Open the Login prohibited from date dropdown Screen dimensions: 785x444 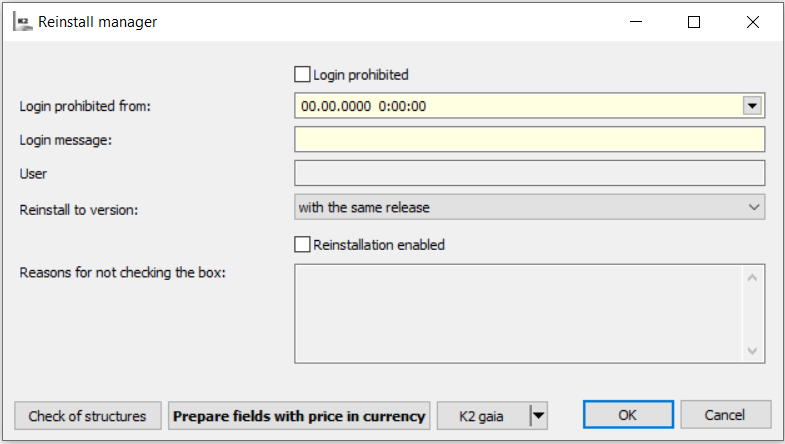(x=754, y=105)
